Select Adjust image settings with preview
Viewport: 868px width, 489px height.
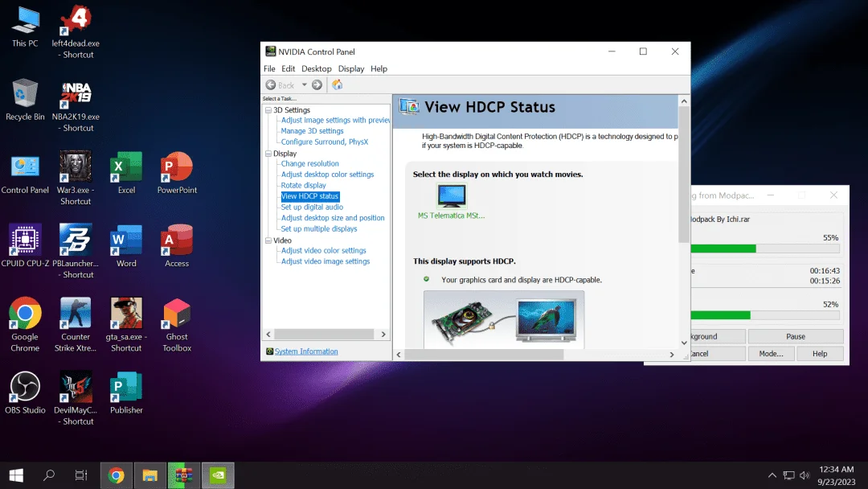tap(335, 120)
